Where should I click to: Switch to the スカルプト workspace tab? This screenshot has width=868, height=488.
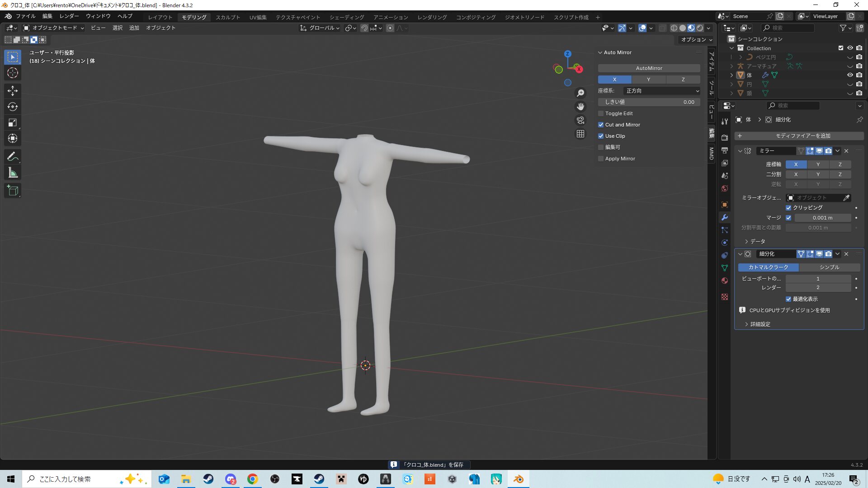(x=228, y=17)
